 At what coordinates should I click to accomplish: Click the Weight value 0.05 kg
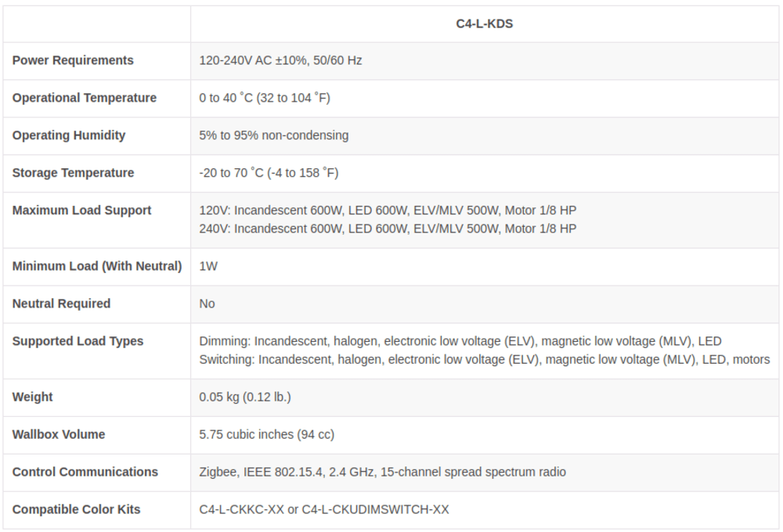click(x=245, y=397)
